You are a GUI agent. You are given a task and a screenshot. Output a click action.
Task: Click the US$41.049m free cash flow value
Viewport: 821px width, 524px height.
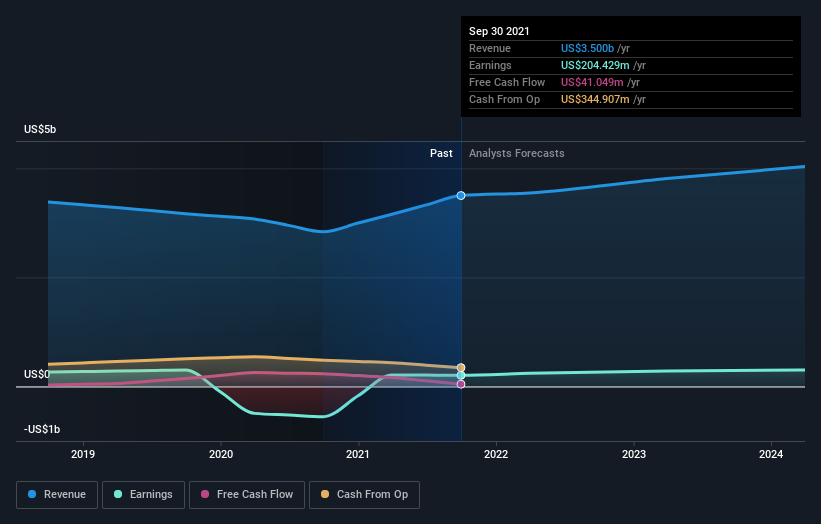pyautogui.click(x=592, y=82)
